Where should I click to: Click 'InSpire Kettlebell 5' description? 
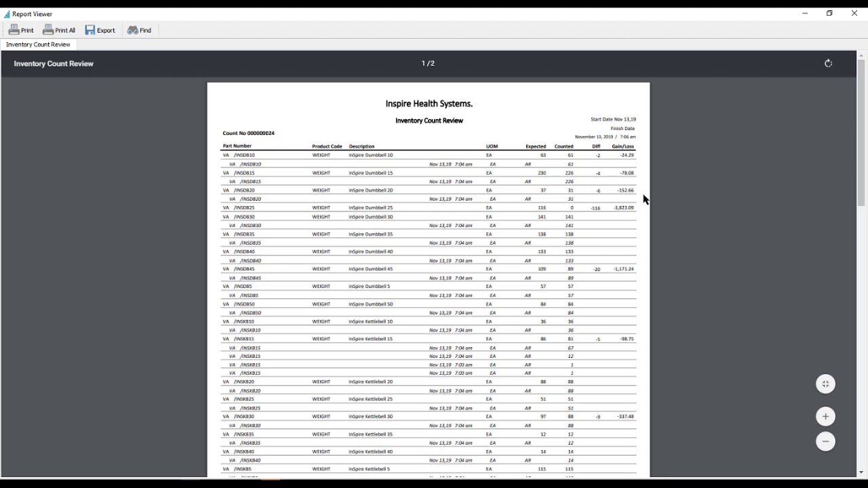(x=370, y=469)
